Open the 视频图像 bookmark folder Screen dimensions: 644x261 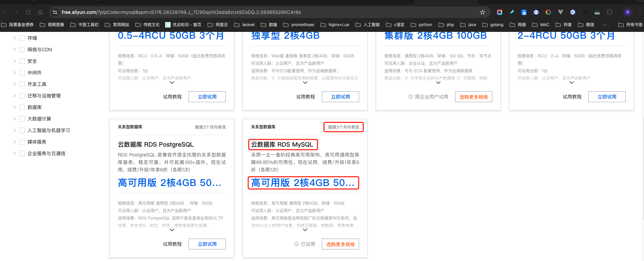52,25
